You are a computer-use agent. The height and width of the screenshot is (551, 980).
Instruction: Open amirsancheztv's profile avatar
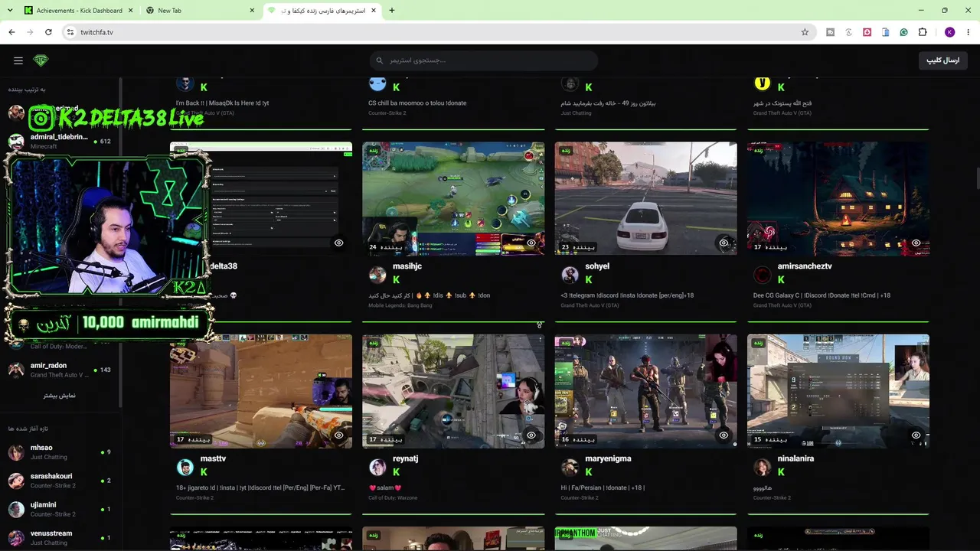click(x=762, y=275)
